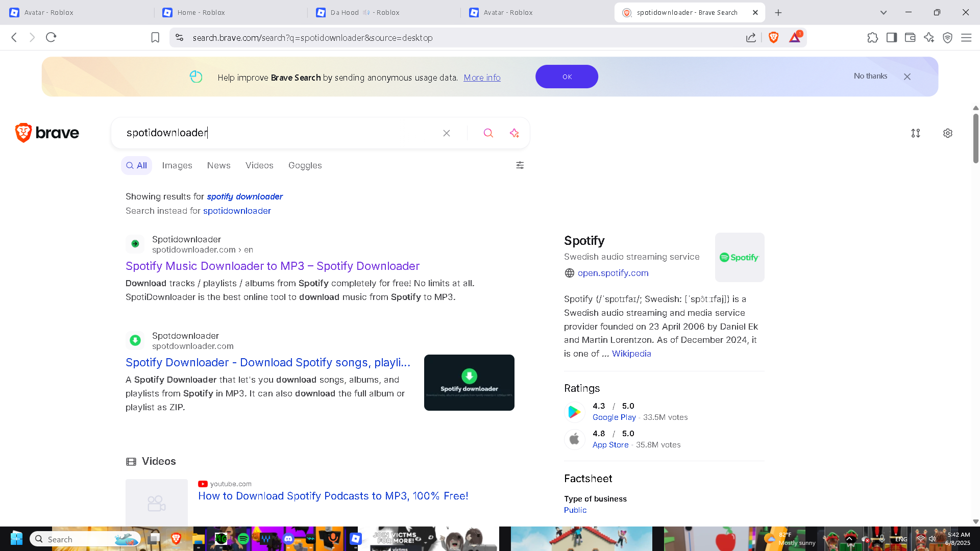This screenshot has width=980, height=551.
Task: Click the Spotify logo in infobox
Action: (x=740, y=257)
